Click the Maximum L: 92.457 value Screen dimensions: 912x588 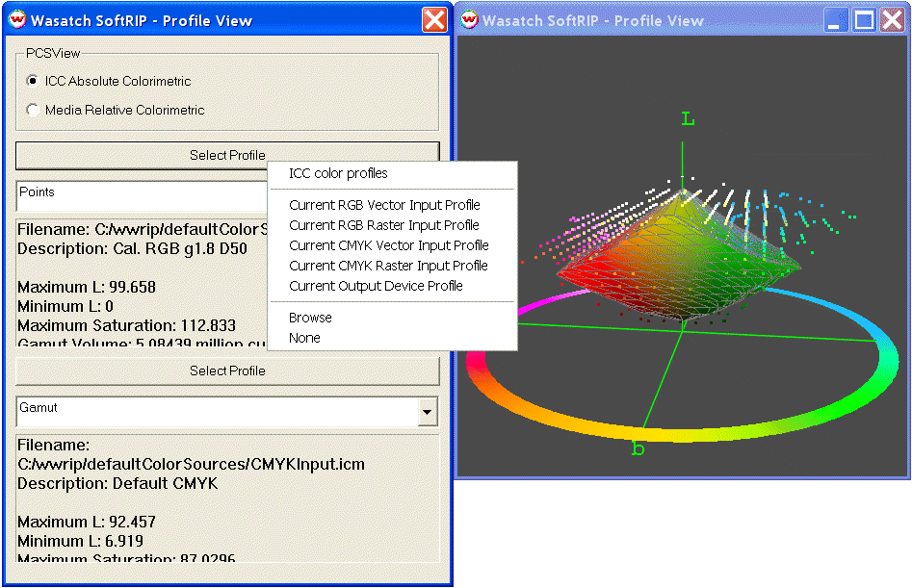[87, 522]
